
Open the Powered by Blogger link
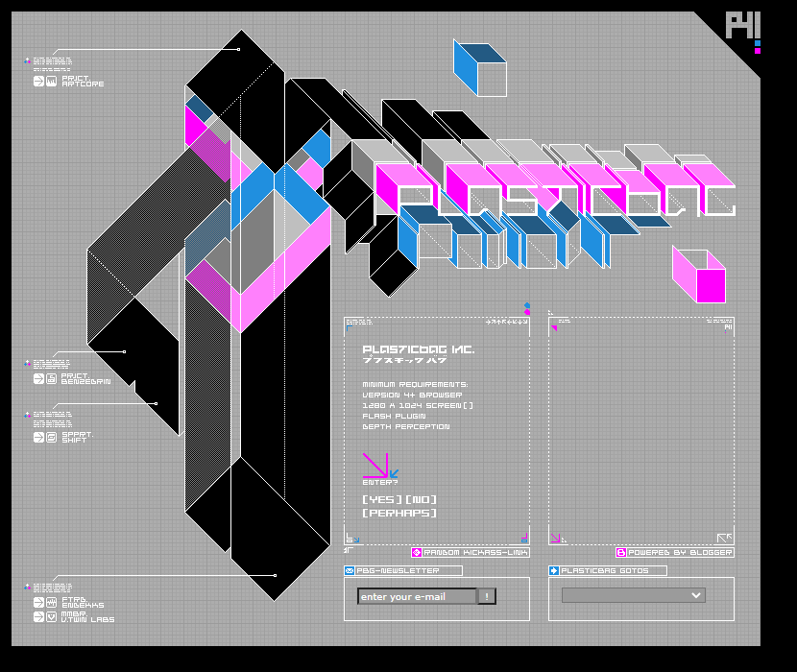[x=675, y=553]
